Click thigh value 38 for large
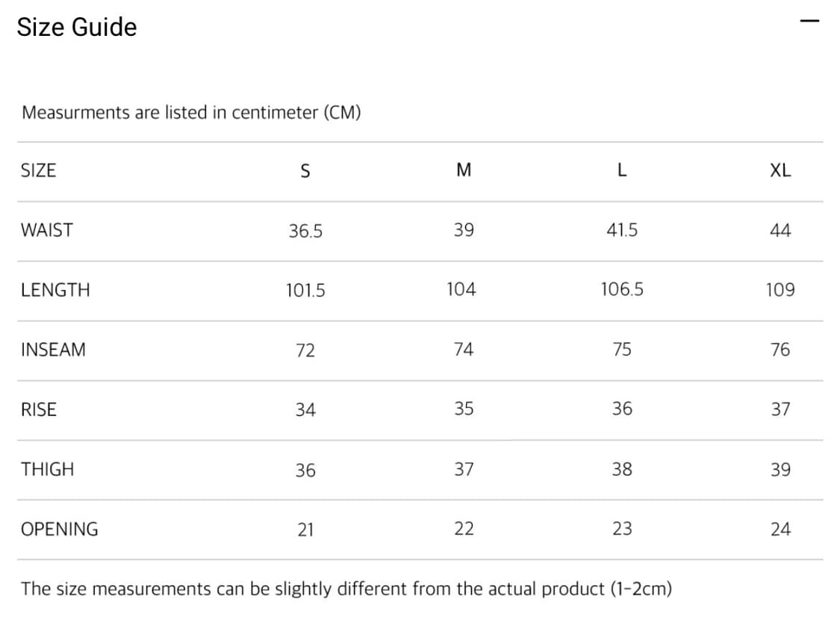 click(x=622, y=469)
